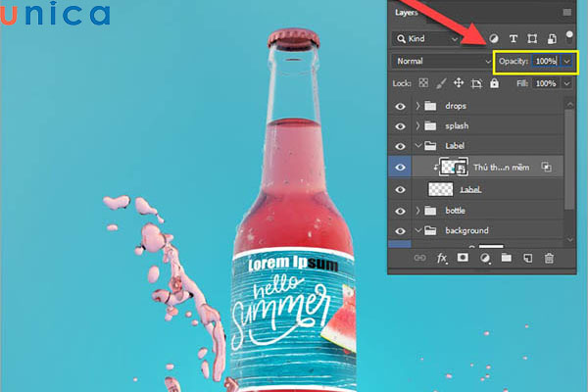Click the underlined Label layer name
Screen dimensions: 588x392
click(x=470, y=190)
